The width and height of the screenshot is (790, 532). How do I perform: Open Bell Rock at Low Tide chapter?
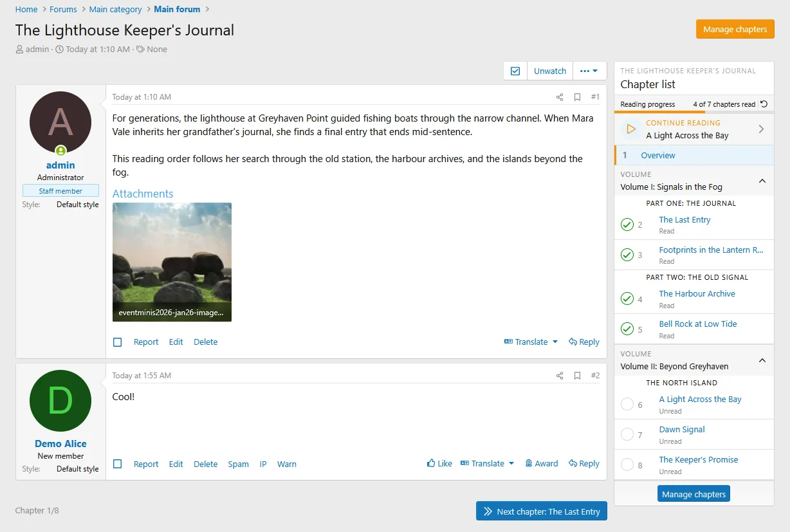click(x=698, y=324)
